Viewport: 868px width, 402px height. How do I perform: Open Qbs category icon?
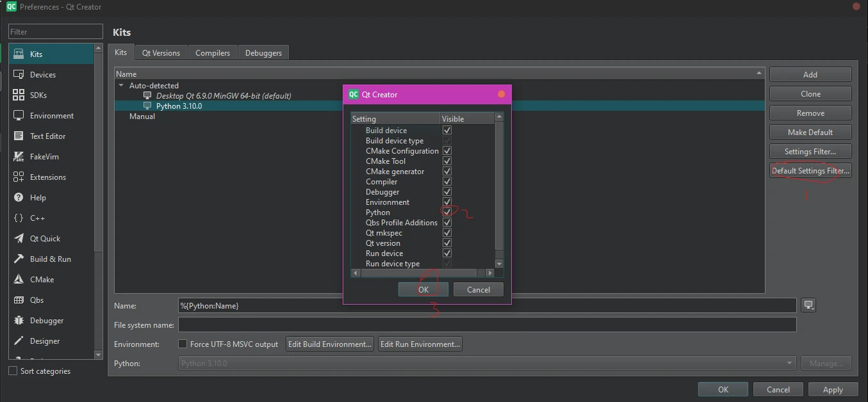tap(19, 300)
